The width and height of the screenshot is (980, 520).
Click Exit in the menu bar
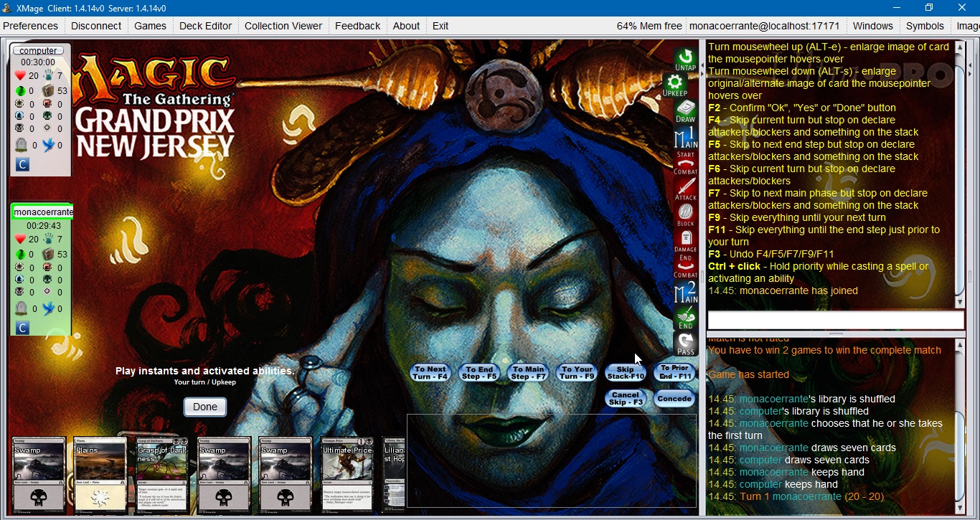[440, 26]
